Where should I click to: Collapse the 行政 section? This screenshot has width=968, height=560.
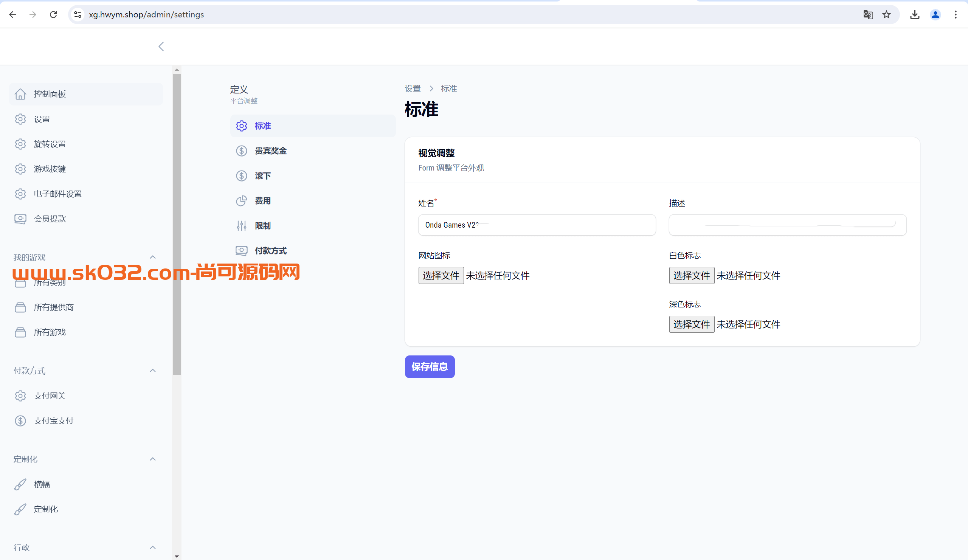[153, 547]
